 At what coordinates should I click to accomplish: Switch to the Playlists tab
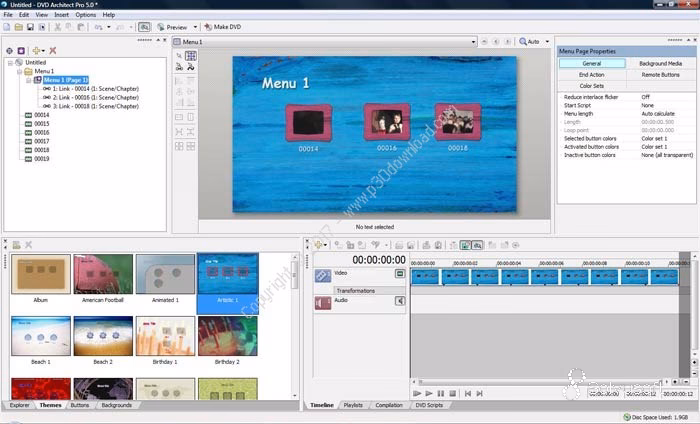pos(353,405)
